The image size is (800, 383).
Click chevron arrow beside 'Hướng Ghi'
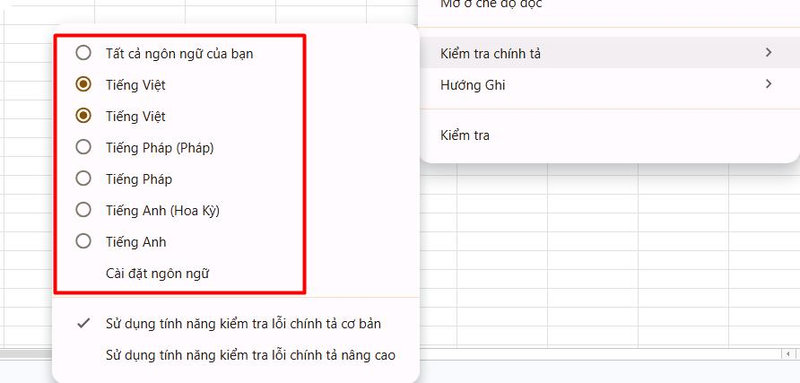coord(769,84)
